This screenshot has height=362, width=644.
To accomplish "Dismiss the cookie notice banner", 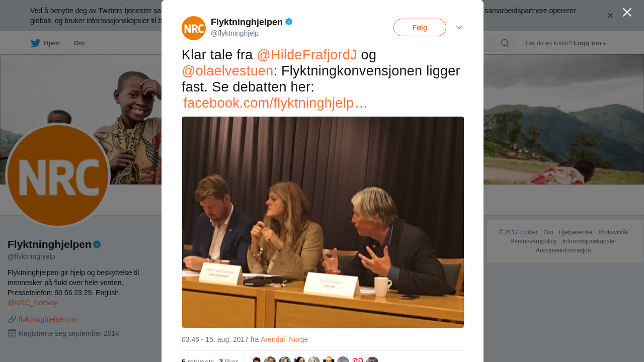I will point(610,16).
